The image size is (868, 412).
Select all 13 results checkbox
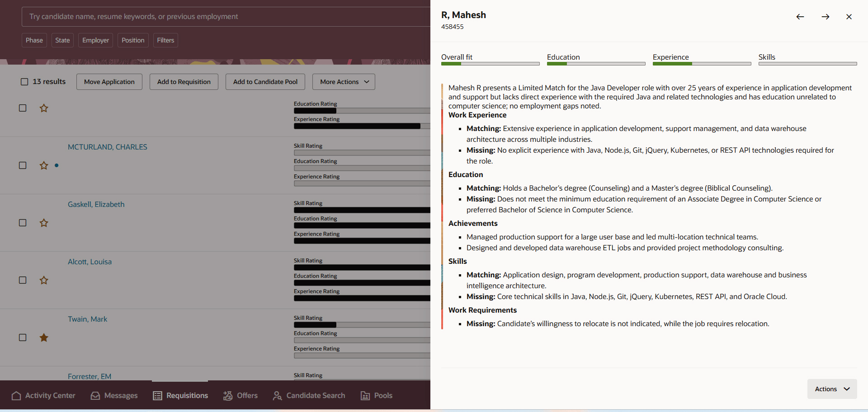[x=24, y=82]
